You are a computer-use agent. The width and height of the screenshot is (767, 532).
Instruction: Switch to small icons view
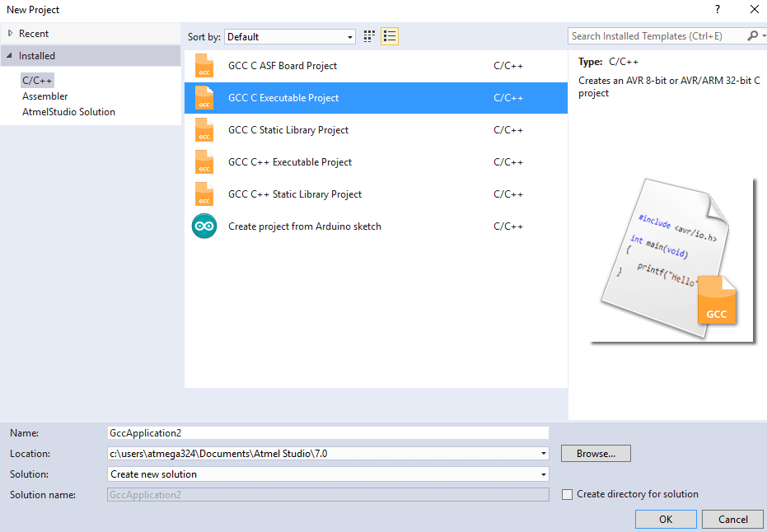tap(369, 36)
